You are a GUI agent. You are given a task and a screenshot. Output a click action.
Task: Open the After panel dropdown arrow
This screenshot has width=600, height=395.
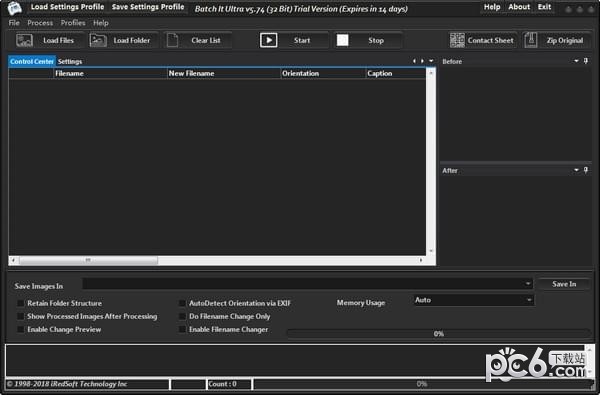[x=576, y=170]
